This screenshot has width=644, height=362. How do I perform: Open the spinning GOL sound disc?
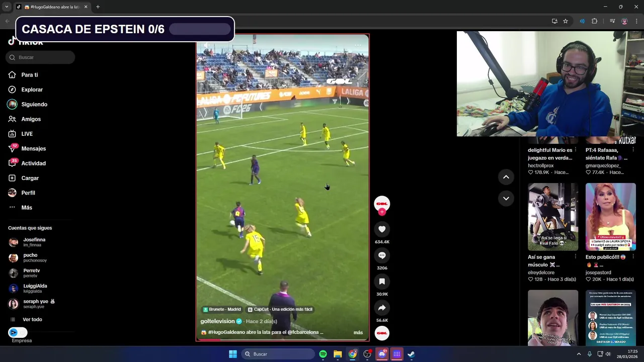tap(382, 333)
